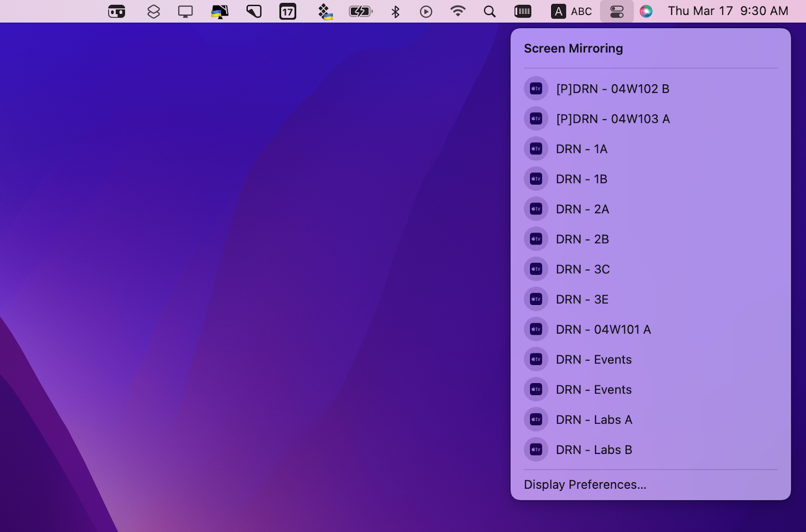This screenshot has width=806, height=532.
Task: Open the Bluetooth menu bar icon
Action: (x=395, y=11)
